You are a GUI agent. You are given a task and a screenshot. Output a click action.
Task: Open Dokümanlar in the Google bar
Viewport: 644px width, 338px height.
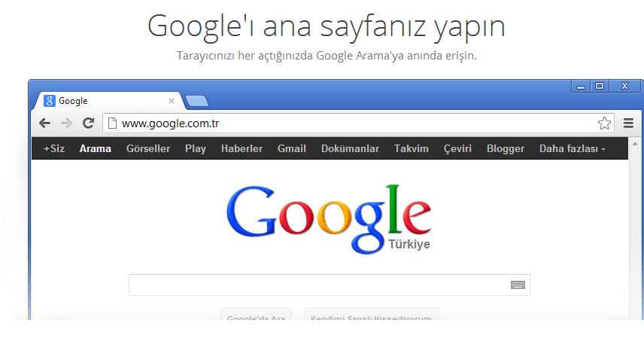pyautogui.click(x=350, y=148)
